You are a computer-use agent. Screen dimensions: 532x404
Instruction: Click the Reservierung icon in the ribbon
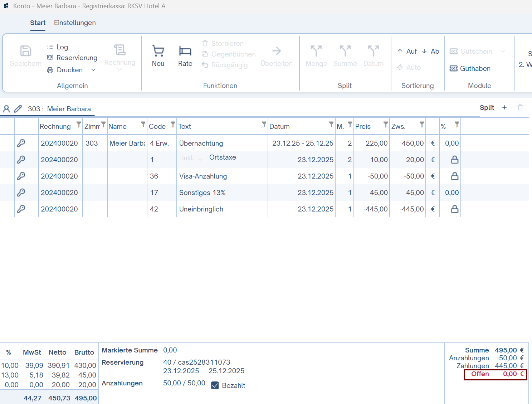point(50,58)
